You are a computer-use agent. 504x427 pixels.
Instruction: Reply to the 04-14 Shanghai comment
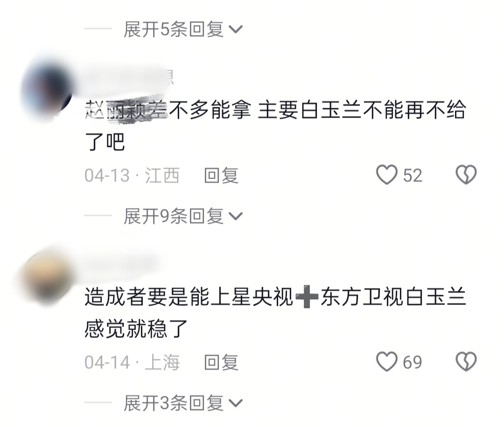point(222,363)
